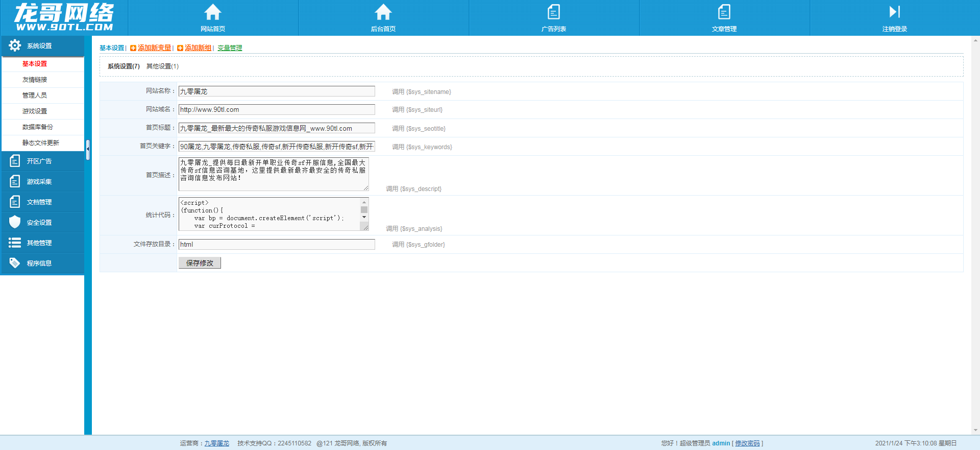The width and height of the screenshot is (980, 450).
Task: Click the 游戏采集 sidebar icon
Action: (15, 181)
